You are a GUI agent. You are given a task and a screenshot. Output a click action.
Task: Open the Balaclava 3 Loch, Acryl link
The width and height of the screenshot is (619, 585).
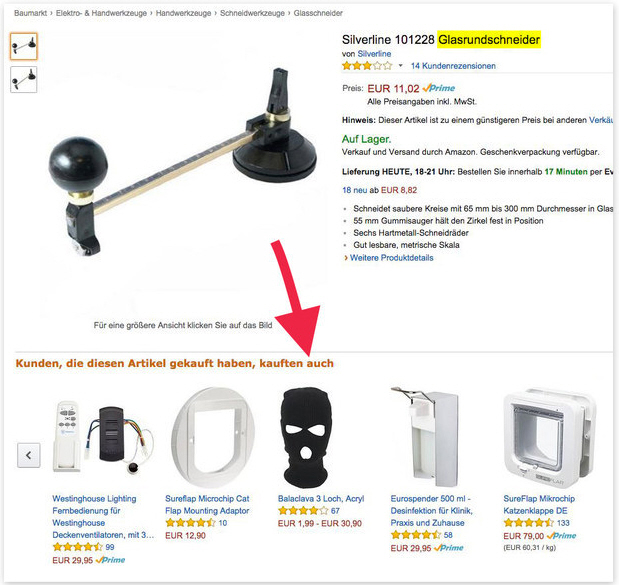[x=321, y=499]
